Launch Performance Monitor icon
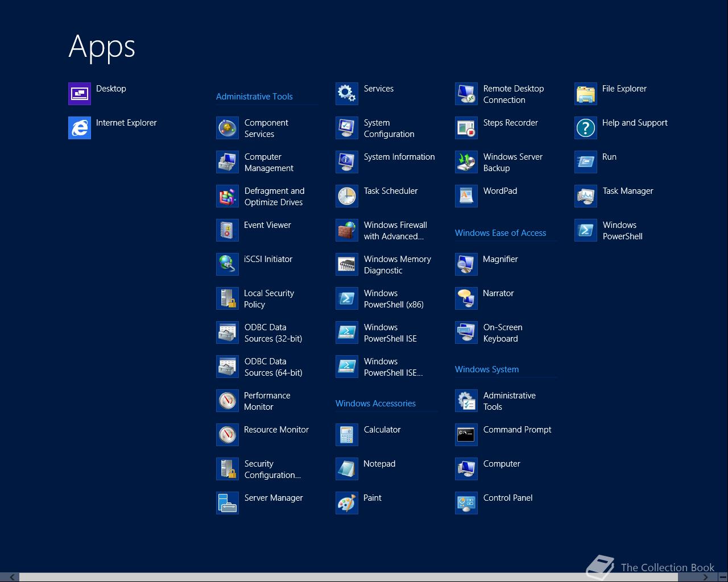The width and height of the screenshot is (728, 582). (227, 401)
